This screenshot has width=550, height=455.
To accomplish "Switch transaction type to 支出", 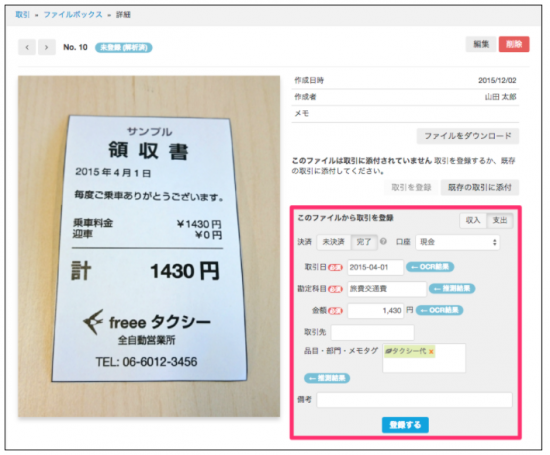I will 500,220.
